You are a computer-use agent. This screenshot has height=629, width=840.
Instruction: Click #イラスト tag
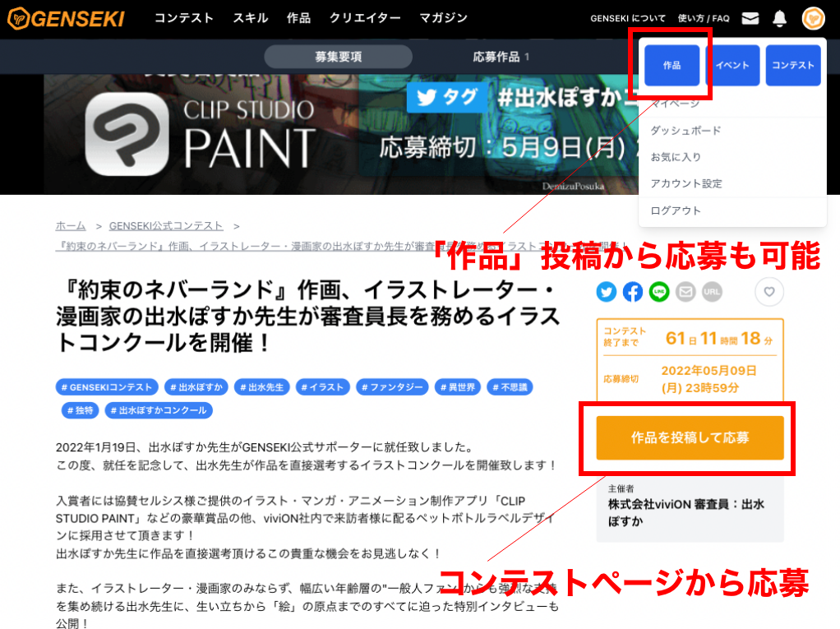(322, 386)
